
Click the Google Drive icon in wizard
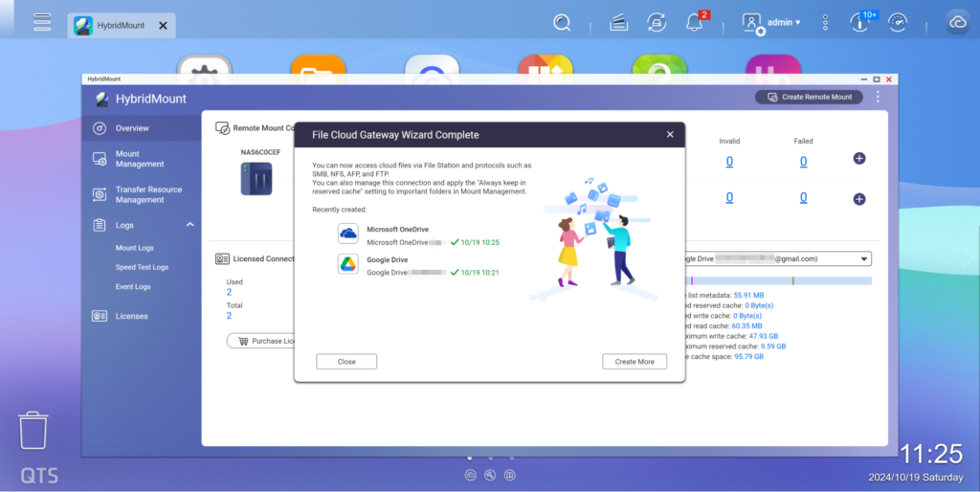click(x=348, y=264)
